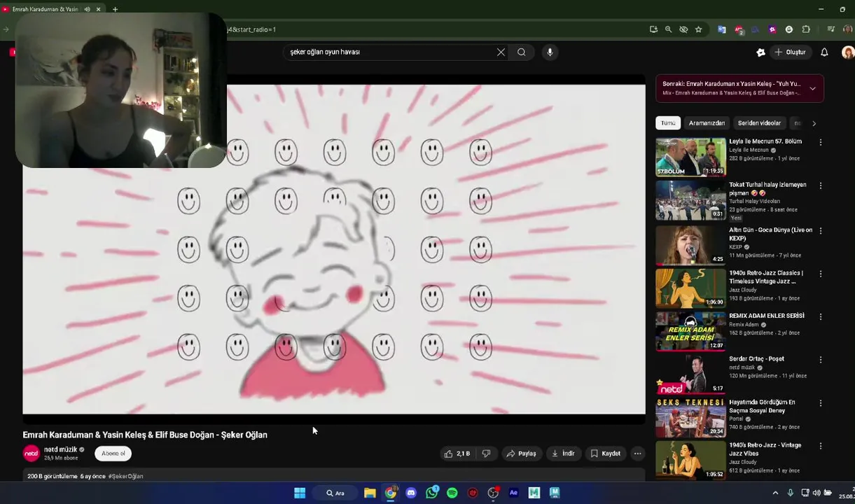The image size is (855, 504).
Task: Open 1940s Retro Jazz Classics video title
Action: (766, 277)
